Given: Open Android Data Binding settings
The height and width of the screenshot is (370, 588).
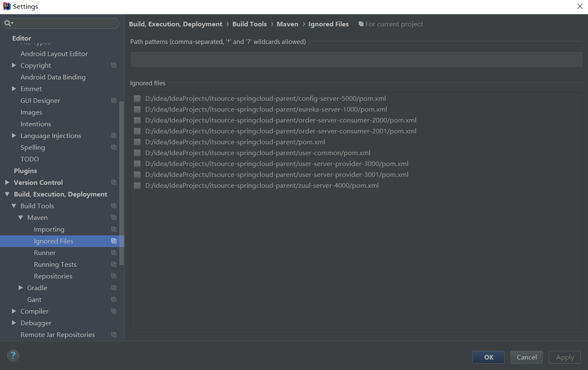Looking at the screenshot, I should (53, 77).
